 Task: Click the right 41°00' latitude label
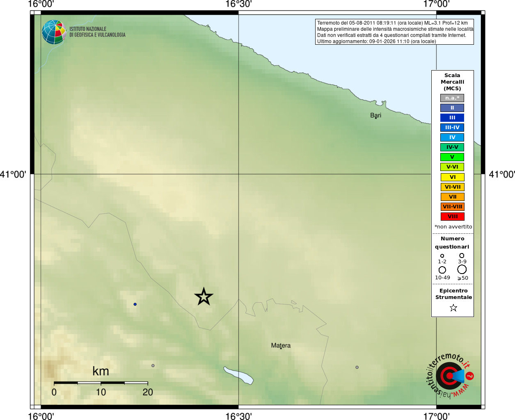pyautogui.click(x=501, y=174)
